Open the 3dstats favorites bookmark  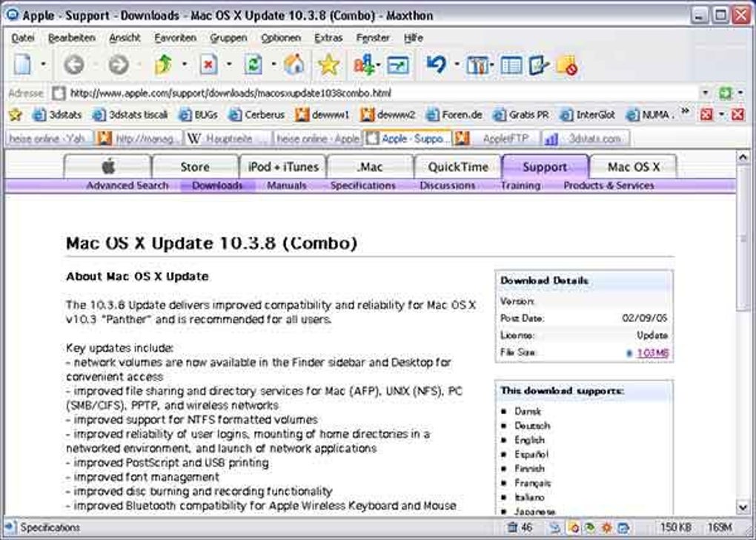(x=57, y=114)
